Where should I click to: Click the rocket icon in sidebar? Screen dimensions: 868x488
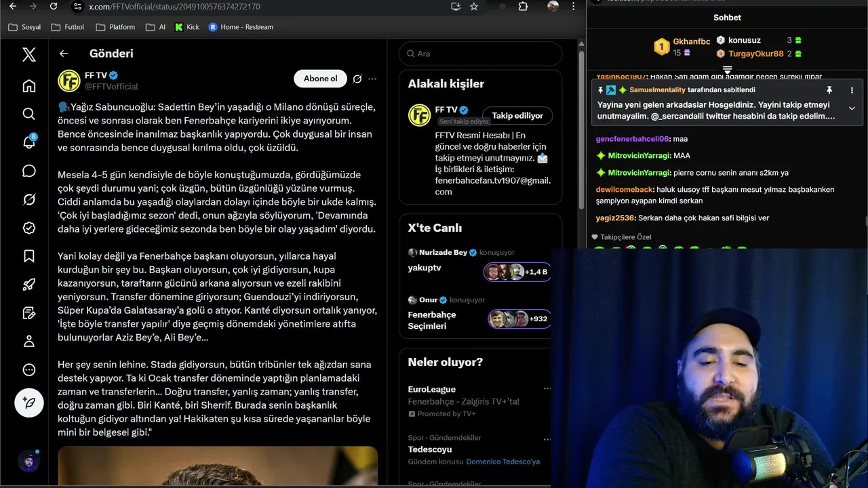28,285
